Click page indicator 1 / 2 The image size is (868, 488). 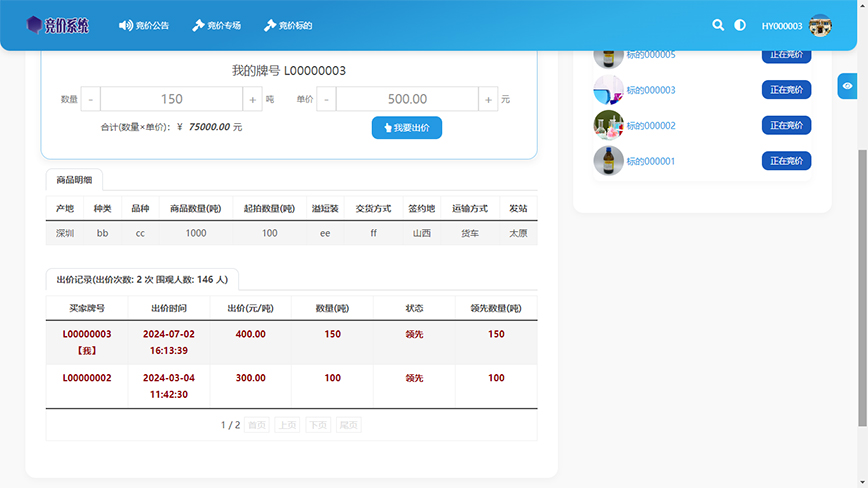(x=230, y=425)
